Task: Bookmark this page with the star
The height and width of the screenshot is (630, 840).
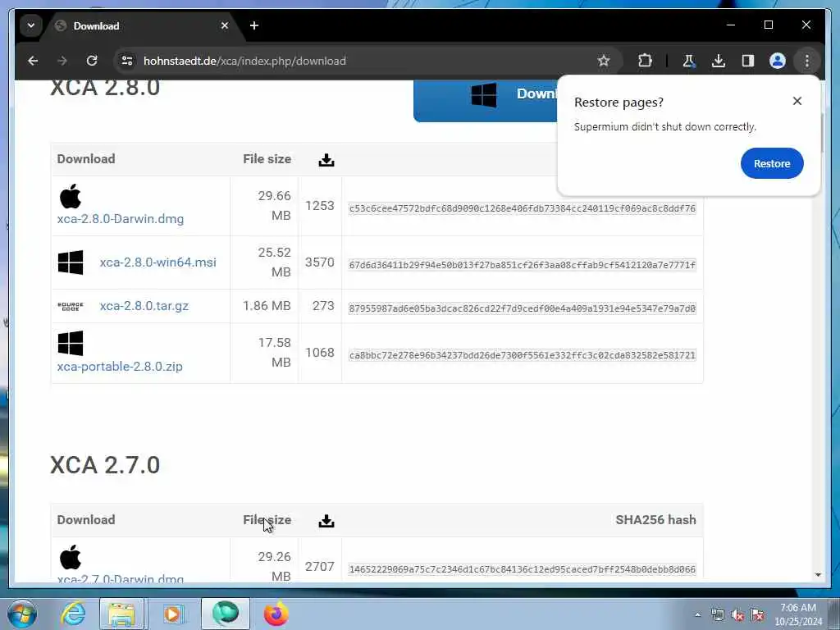Action: coord(604,61)
